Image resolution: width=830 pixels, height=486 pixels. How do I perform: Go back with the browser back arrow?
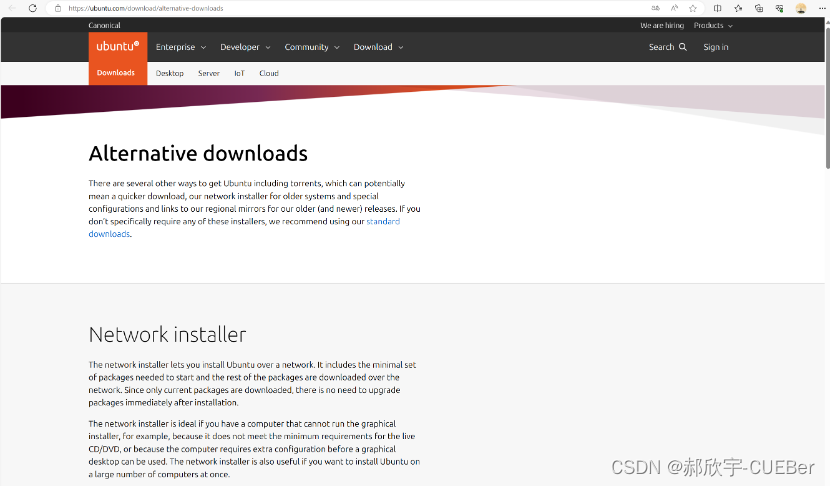[x=12, y=8]
